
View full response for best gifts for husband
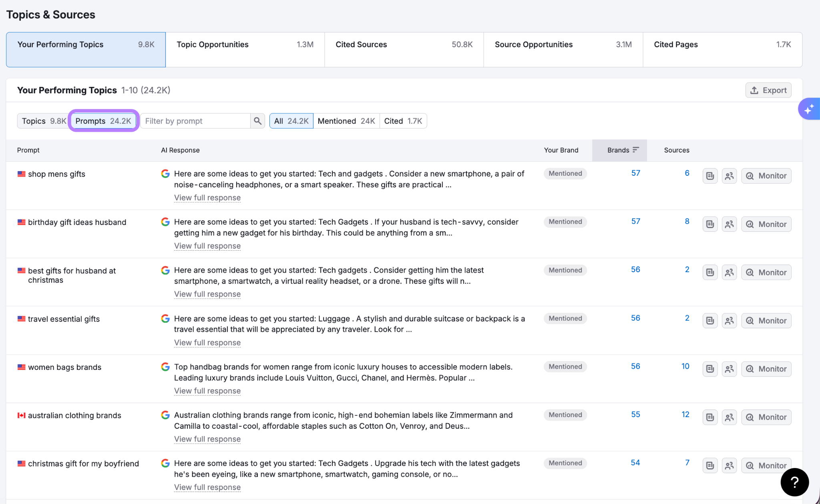tap(207, 294)
